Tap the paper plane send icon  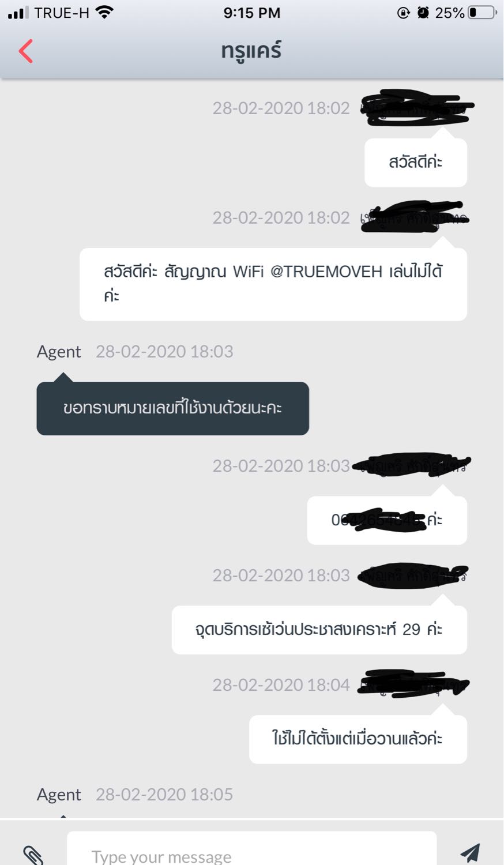(x=470, y=853)
